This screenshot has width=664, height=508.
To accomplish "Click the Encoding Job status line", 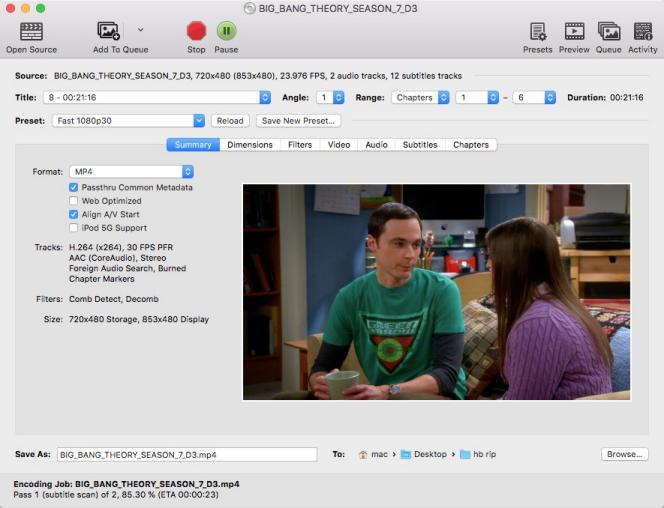I will [126, 484].
